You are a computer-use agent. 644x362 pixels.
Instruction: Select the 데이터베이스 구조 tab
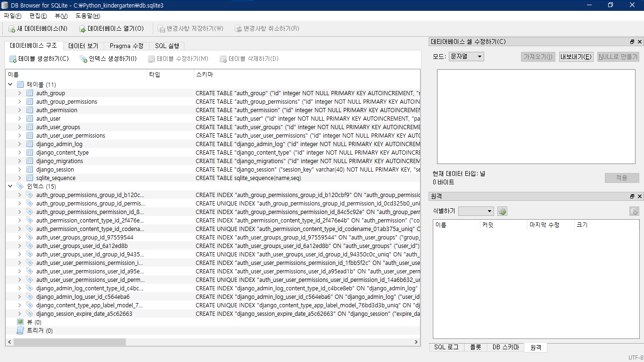pos(33,46)
